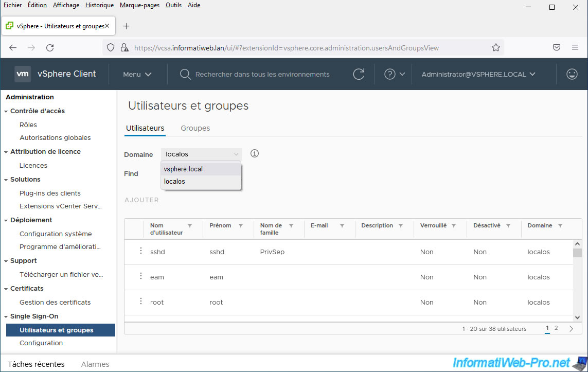The image size is (588, 372).
Task: Click the vSphere search field
Action: tap(262, 74)
